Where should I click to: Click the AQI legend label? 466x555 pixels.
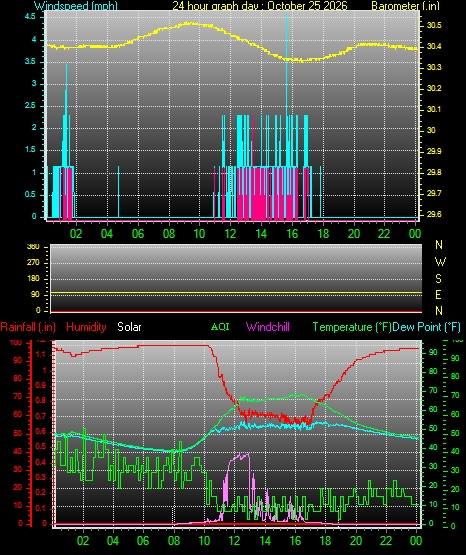220,326
